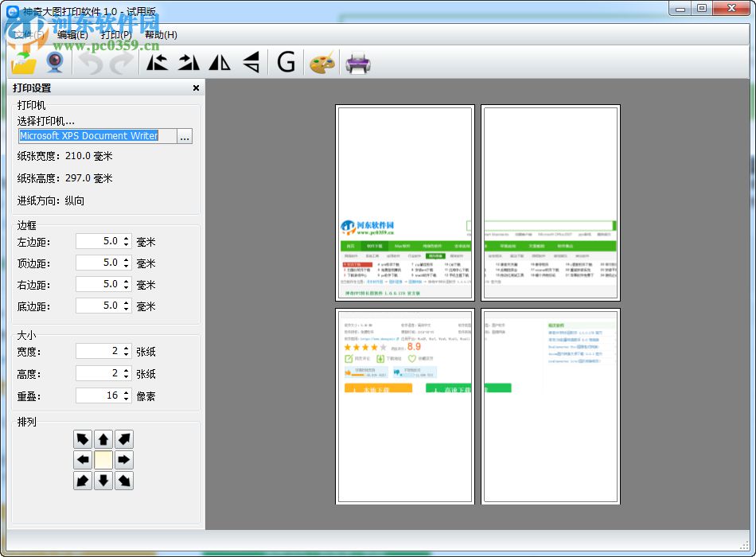Open the color palette tool

coord(321,62)
